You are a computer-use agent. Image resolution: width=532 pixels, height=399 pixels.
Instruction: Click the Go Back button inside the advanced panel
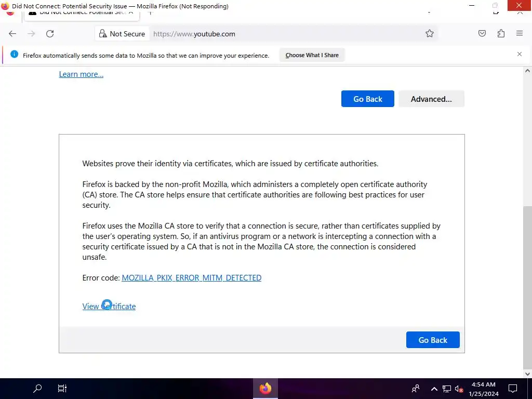click(x=433, y=340)
